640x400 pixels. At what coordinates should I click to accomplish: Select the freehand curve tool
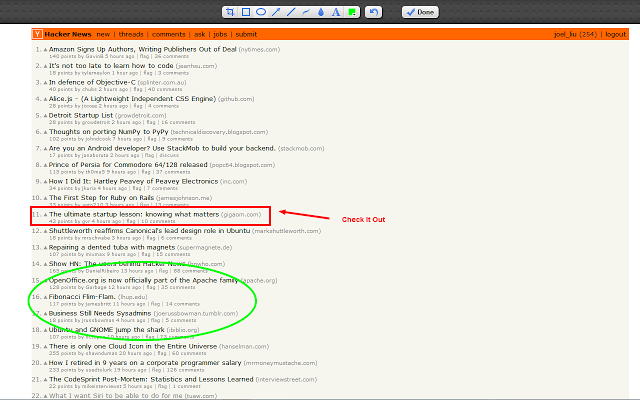(306, 12)
